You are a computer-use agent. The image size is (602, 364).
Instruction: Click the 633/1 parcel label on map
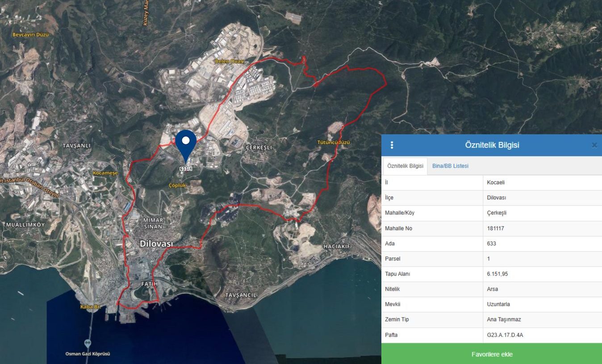(x=186, y=169)
